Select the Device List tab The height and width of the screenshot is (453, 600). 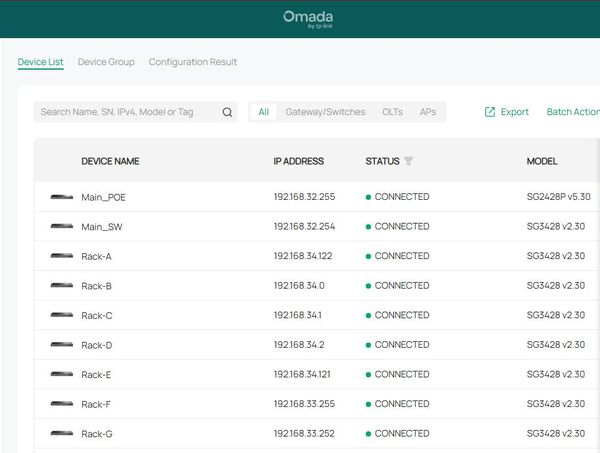point(40,62)
